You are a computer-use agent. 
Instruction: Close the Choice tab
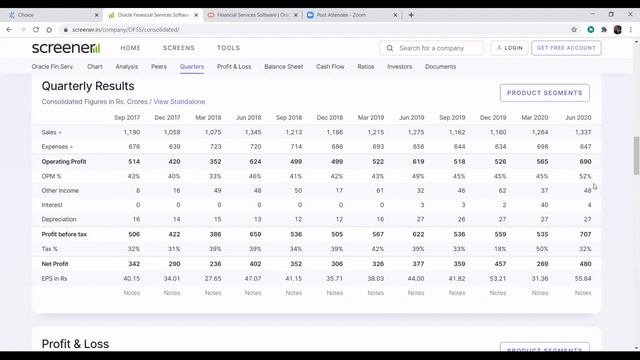[x=96, y=15]
